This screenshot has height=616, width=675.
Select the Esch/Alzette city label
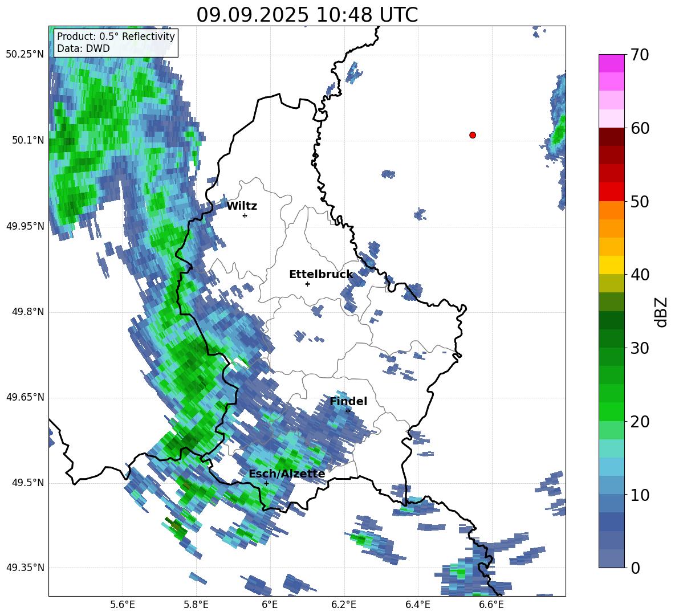[x=287, y=474]
